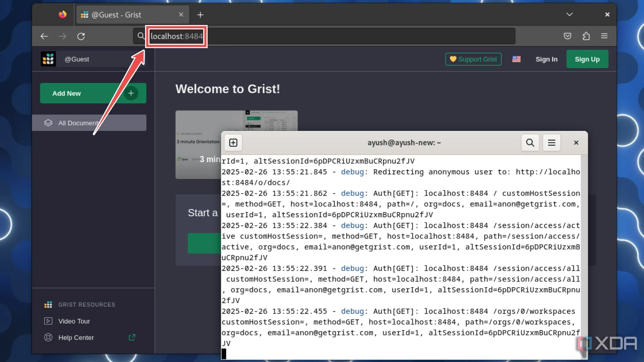This screenshot has height=362, width=644.
Task: Open the Firefox hamburger menu
Action: [604, 36]
